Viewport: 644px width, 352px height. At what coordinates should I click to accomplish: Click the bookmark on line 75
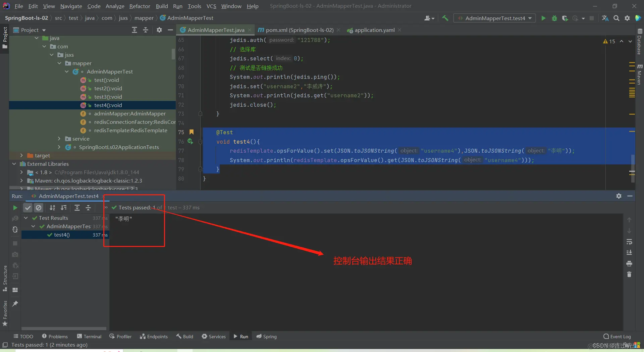tap(192, 132)
